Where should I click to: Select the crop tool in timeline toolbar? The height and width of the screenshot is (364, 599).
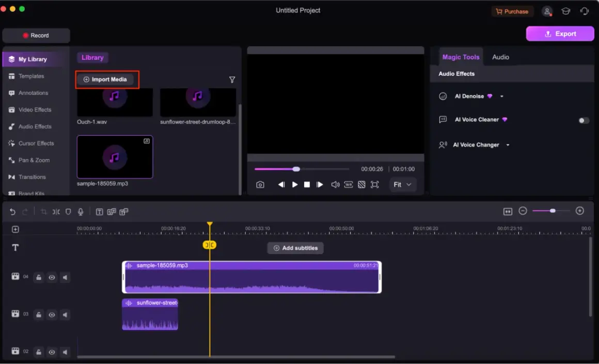(x=43, y=212)
